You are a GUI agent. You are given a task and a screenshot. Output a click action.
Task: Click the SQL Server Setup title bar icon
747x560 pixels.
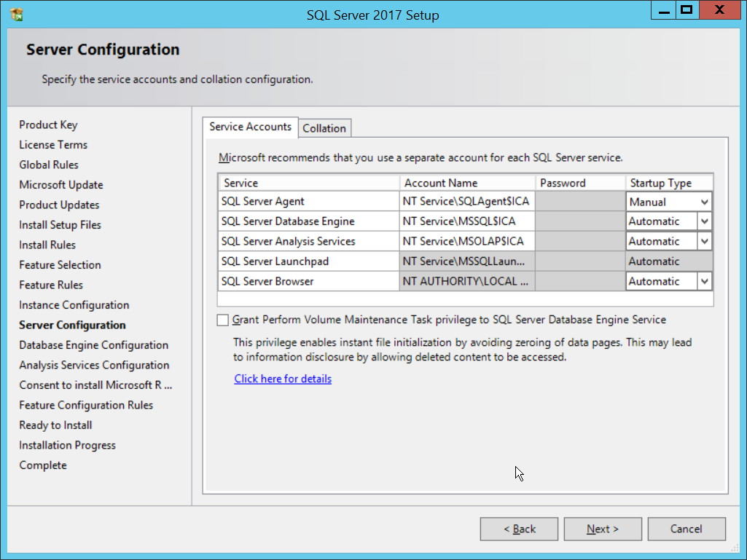(17, 14)
